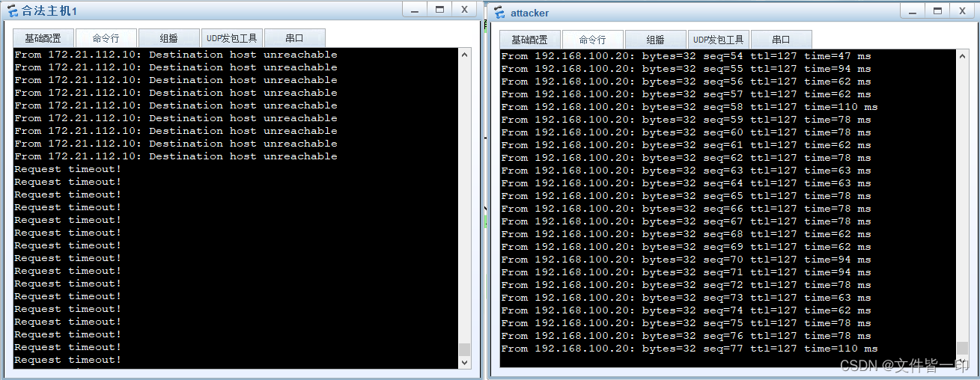Close the 合法主机1 window
Screen dimensions: 980x380
click(464, 10)
